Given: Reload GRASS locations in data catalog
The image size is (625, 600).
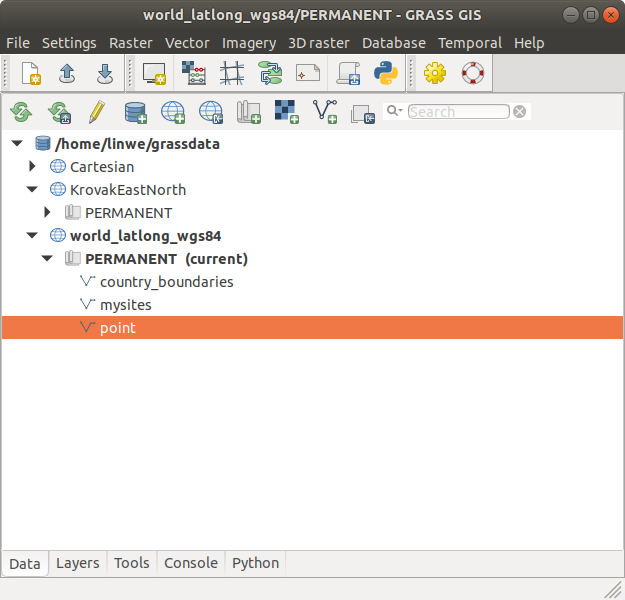Looking at the screenshot, I should 21,112.
